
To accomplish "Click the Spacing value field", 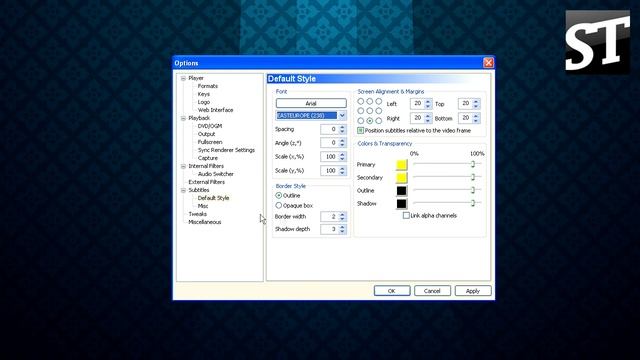I will pyautogui.click(x=329, y=129).
